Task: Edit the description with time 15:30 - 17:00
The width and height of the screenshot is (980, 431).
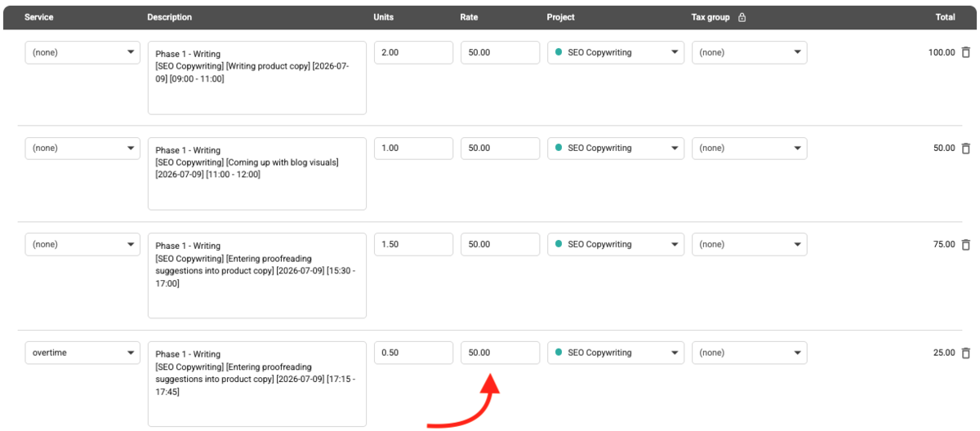Action: pos(257,275)
